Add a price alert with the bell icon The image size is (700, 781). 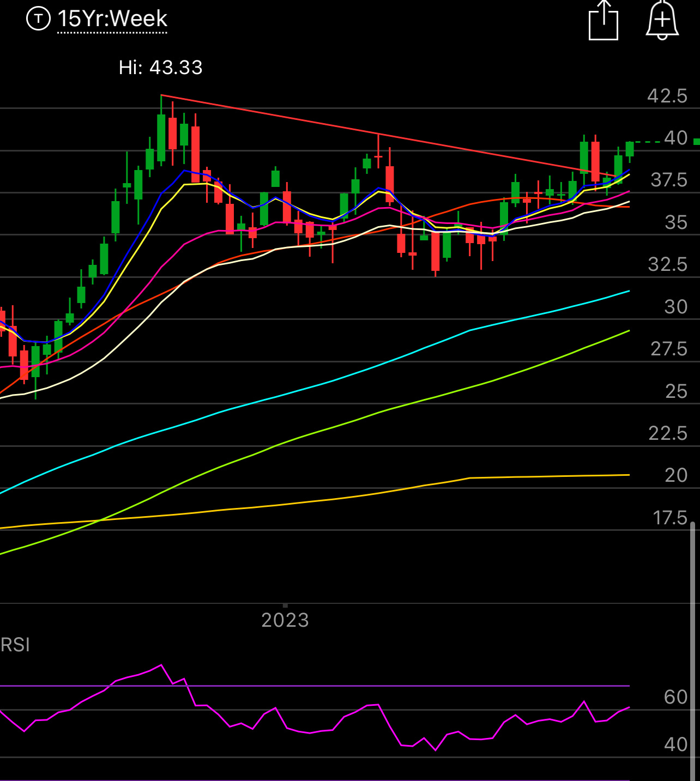(x=662, y=20)
